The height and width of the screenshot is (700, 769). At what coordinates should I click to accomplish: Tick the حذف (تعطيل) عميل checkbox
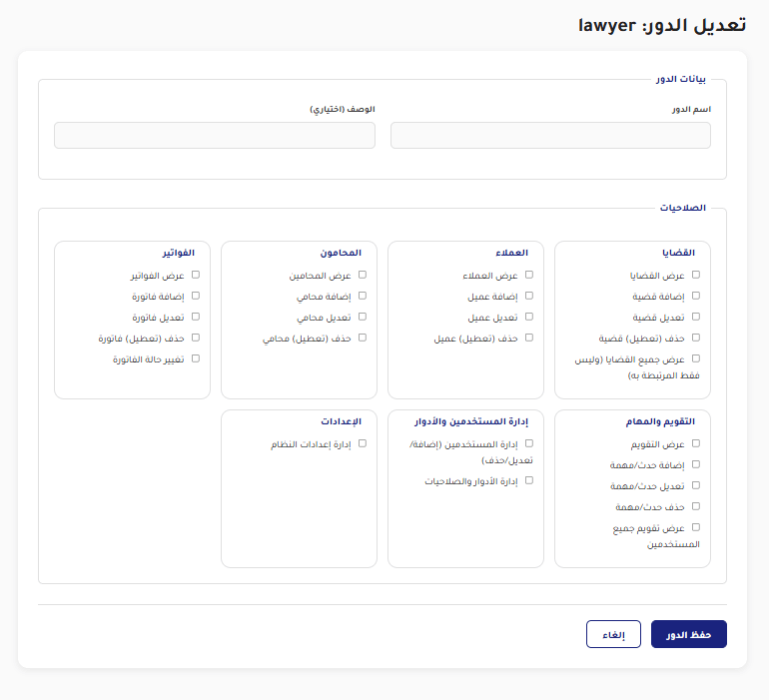[x=529, y=338]
